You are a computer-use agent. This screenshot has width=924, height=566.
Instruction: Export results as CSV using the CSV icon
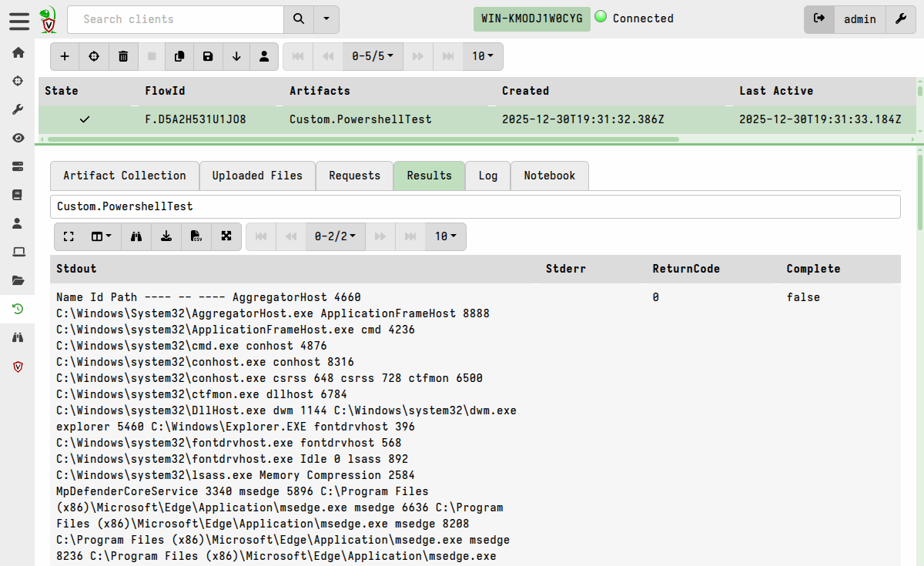(x=196, y=236)
